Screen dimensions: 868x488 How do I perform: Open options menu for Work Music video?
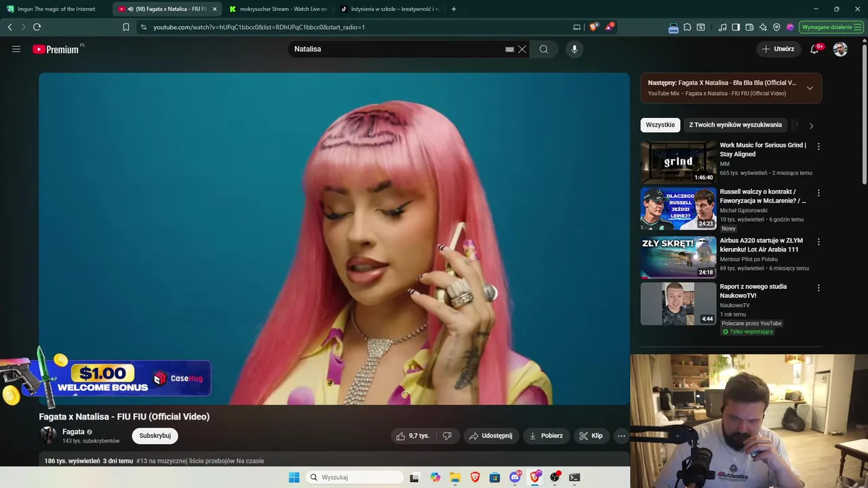[x=818, y=146]
